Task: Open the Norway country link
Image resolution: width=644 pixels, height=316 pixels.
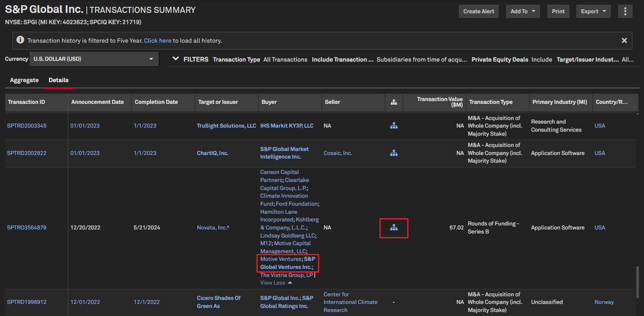Action: [604, 302]
